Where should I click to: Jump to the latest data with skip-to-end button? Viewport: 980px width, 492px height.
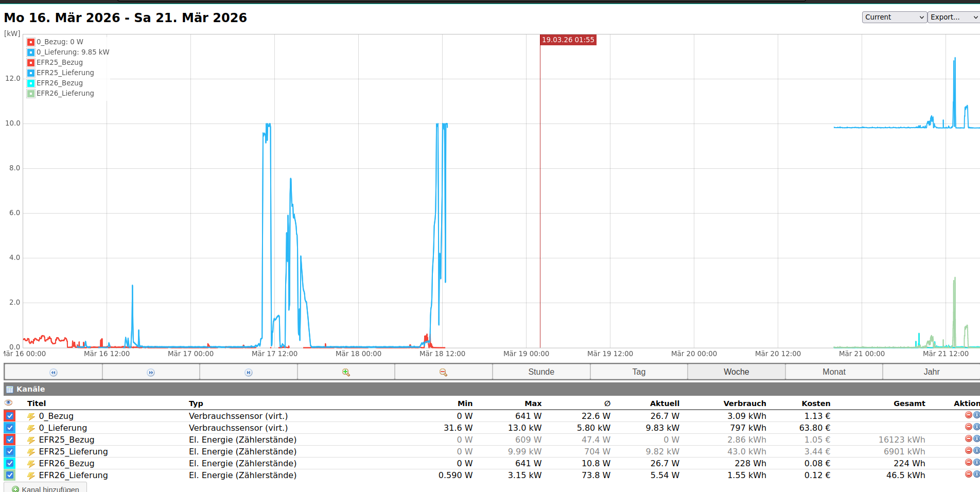click(249, 372)
